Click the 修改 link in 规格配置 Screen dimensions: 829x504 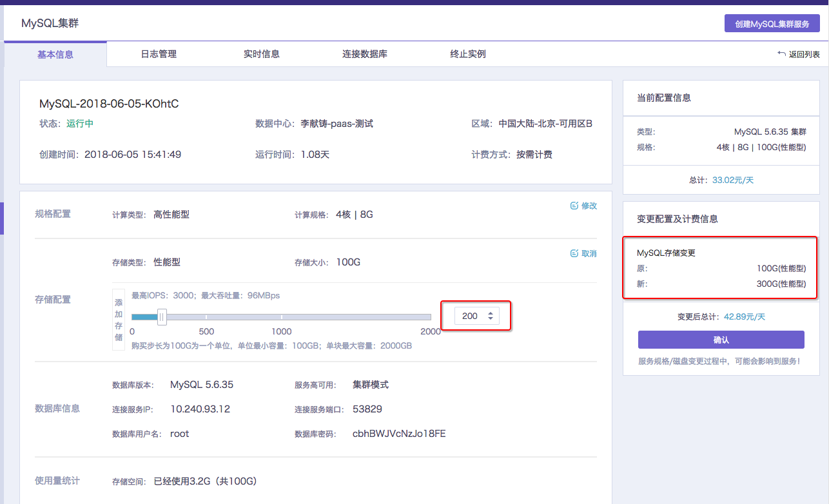[x=589, y=206]
